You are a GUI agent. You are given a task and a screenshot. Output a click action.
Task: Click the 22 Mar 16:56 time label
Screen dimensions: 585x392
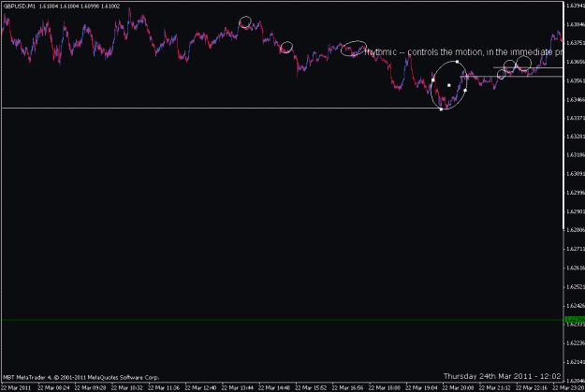347,388
